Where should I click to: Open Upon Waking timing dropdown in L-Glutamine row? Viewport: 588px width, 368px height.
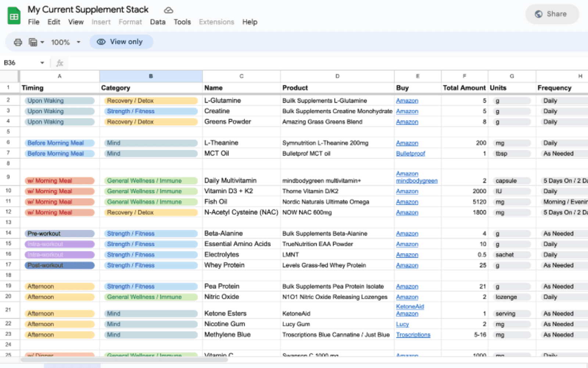[60, 101]
